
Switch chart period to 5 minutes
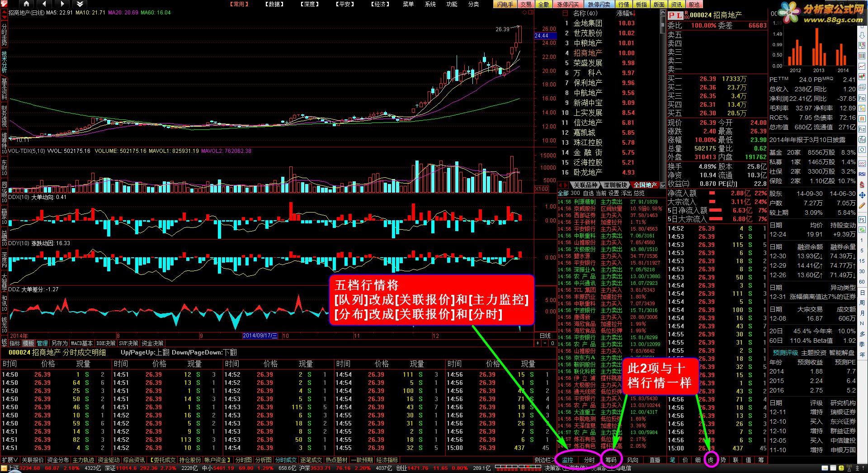click(x=862, y=250)
